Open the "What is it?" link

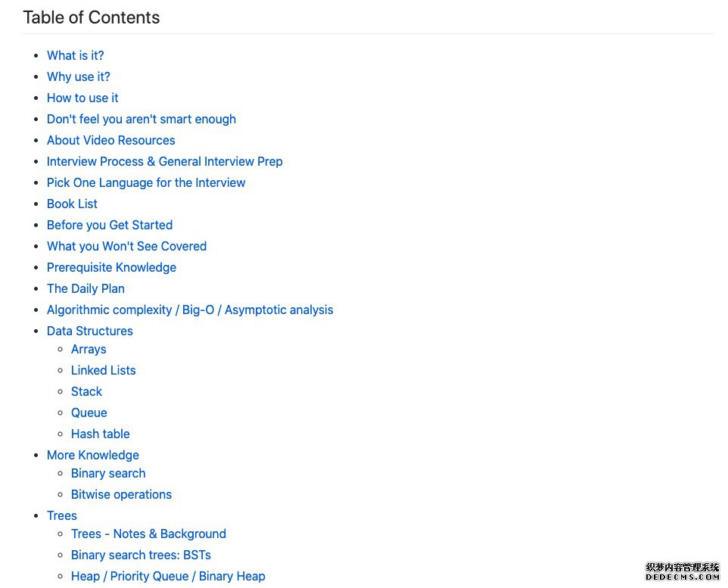click(75, 56)
